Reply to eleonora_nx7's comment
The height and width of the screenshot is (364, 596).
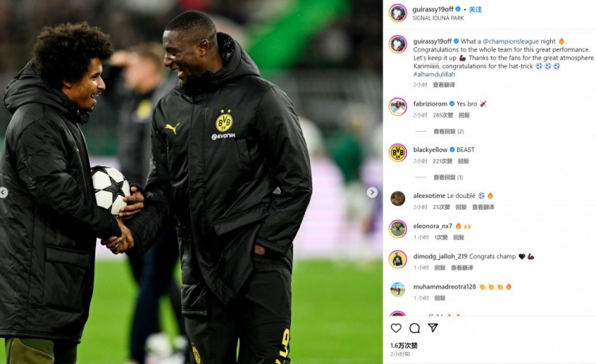click(459, 238)
